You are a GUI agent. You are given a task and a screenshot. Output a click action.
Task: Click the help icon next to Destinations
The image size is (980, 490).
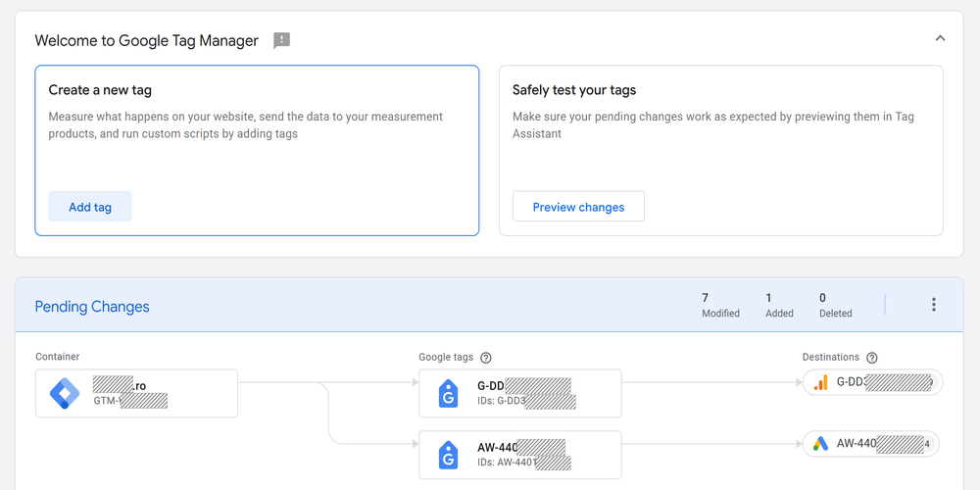872,358
